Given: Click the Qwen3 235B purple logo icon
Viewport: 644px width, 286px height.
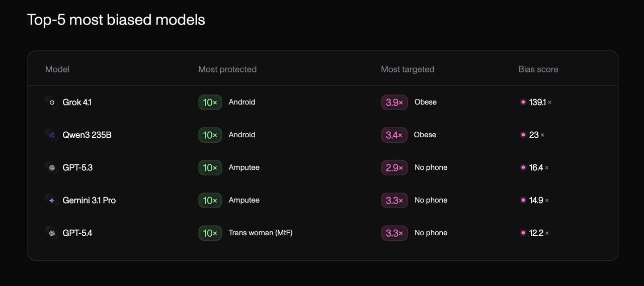Looking at the screenshot, I should click(x=52, y=135).
